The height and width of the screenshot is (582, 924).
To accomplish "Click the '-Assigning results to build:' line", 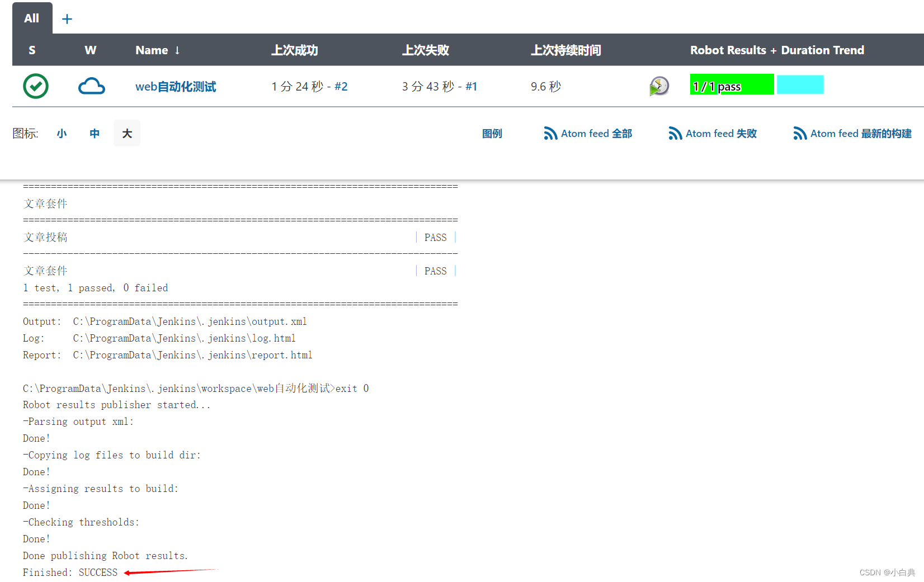I will 101,489.
